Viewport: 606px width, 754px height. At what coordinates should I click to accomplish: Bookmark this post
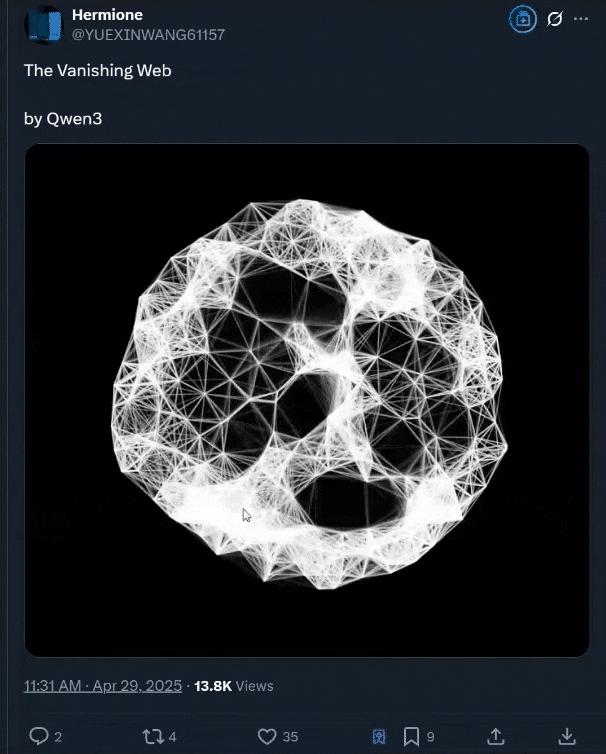(x=411, y=736)
